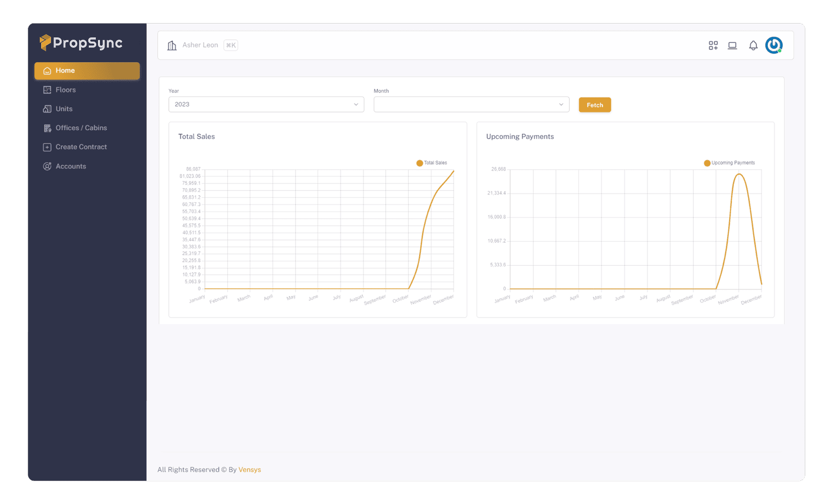Screen dimensions: 833x504
Task: Click the building icon beside Asher Leon
Action: tap(172, 45)
